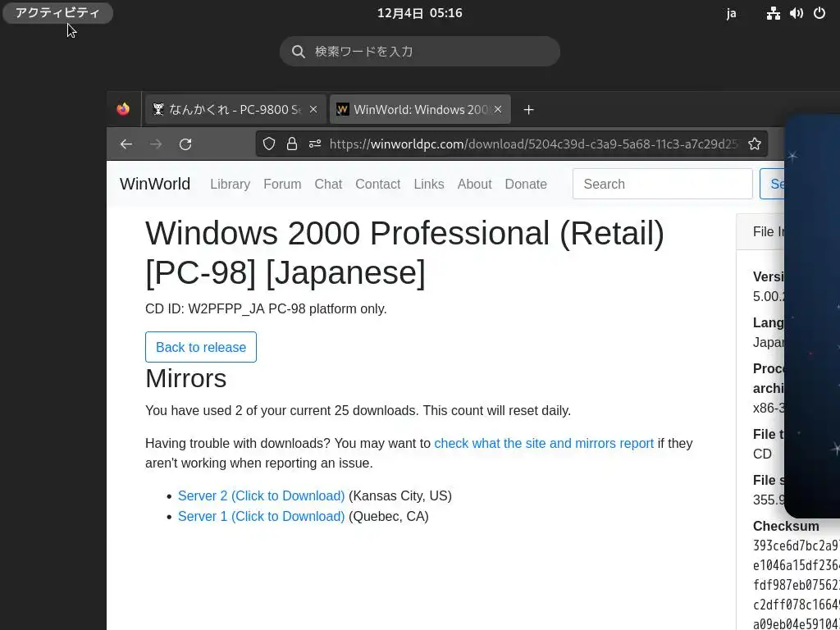Open the About nav item
This screenshot has height=630, width=840.
coord(474,184)
